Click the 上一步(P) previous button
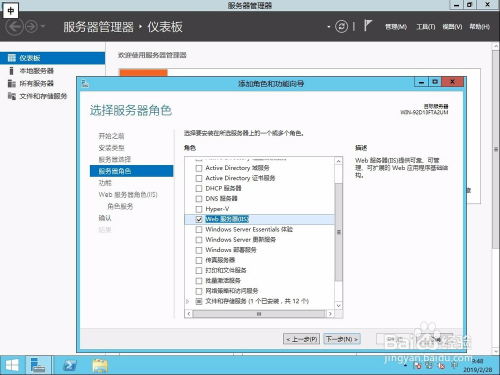This screenshot has height=375, width=500. (301, 339)
